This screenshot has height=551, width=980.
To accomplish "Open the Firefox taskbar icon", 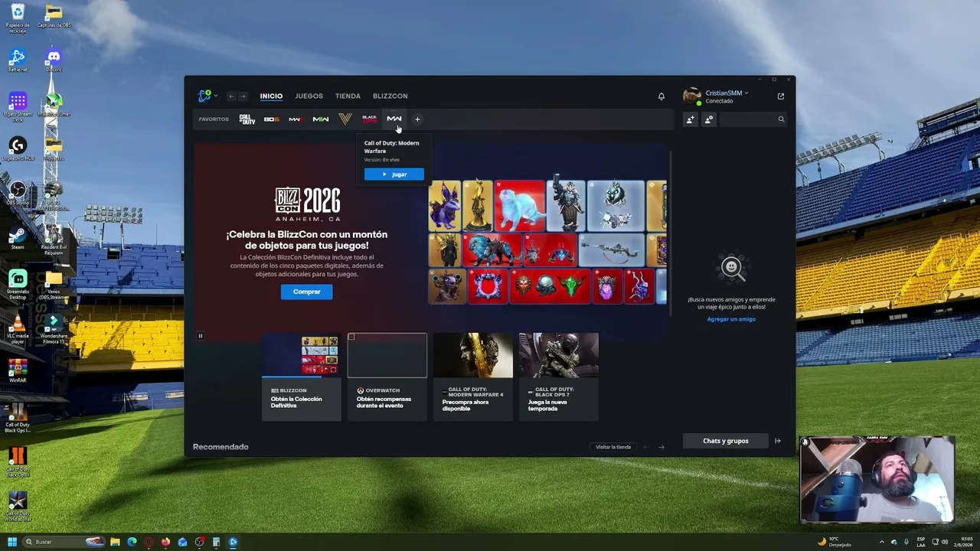I will click(x=165, y=542).
